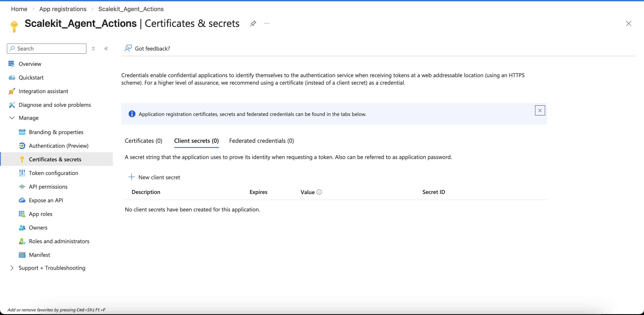Open App registrations from breadcrumb
Viewport: 644px width, 315px height.
tap(62, 9)
